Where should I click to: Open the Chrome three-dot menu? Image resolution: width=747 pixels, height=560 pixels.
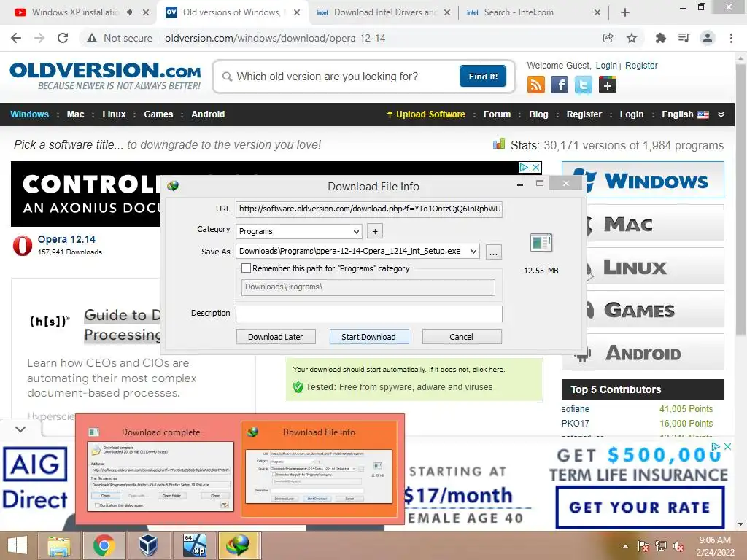click(731, 38)
